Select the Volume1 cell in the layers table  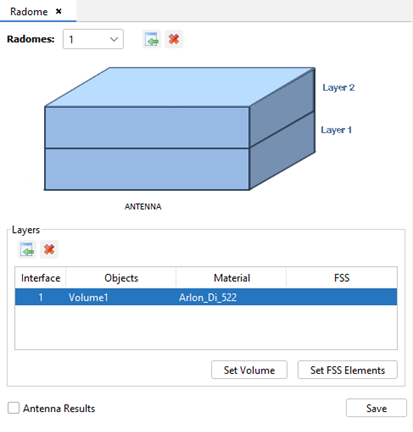click(121, 297)
